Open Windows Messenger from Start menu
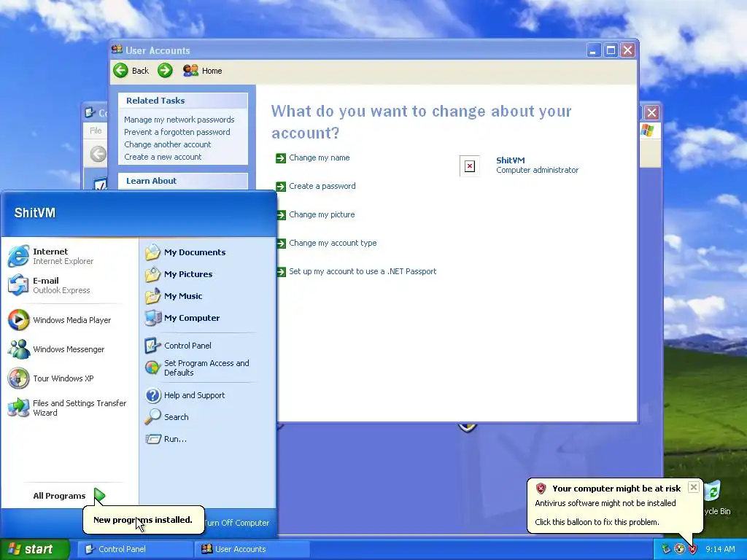This screenshot has width=747, height=560. point(69,349)
